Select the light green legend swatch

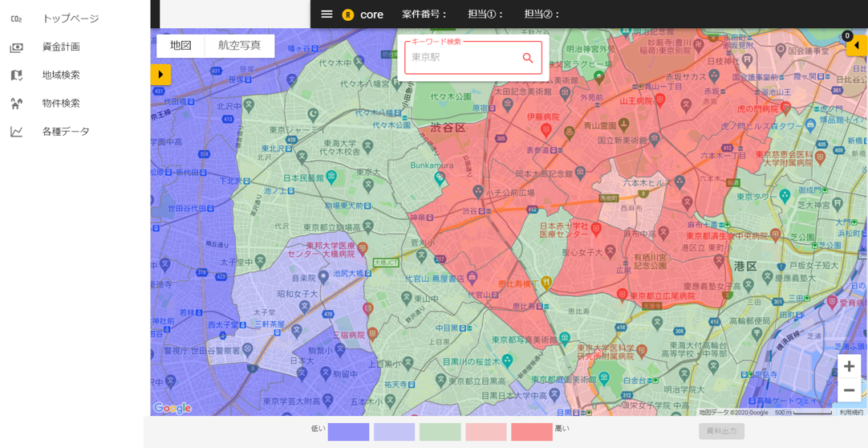pos(440,432)
